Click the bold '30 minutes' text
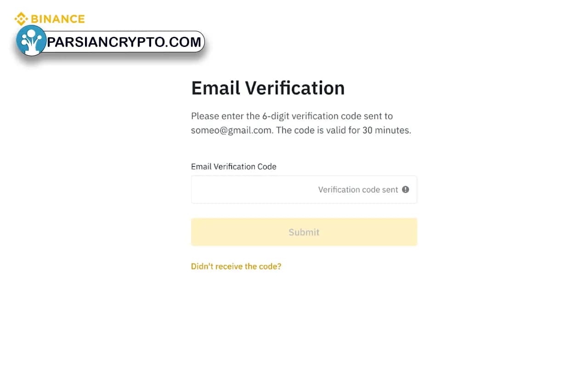Image resolution: width=588 pixels, height=368 pixels. click(387, 130)
